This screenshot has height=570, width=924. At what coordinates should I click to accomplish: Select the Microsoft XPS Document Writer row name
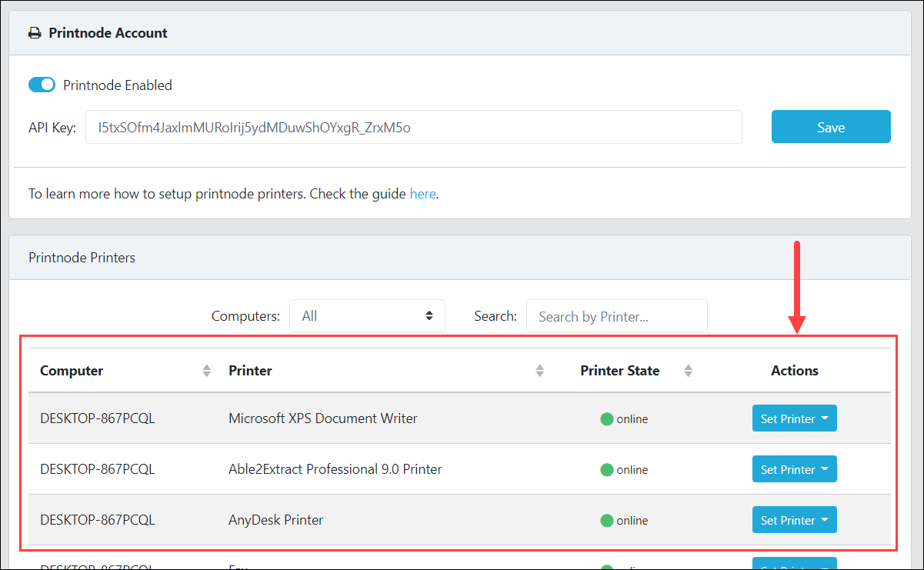pyautogui.click(x=322, y=419)
